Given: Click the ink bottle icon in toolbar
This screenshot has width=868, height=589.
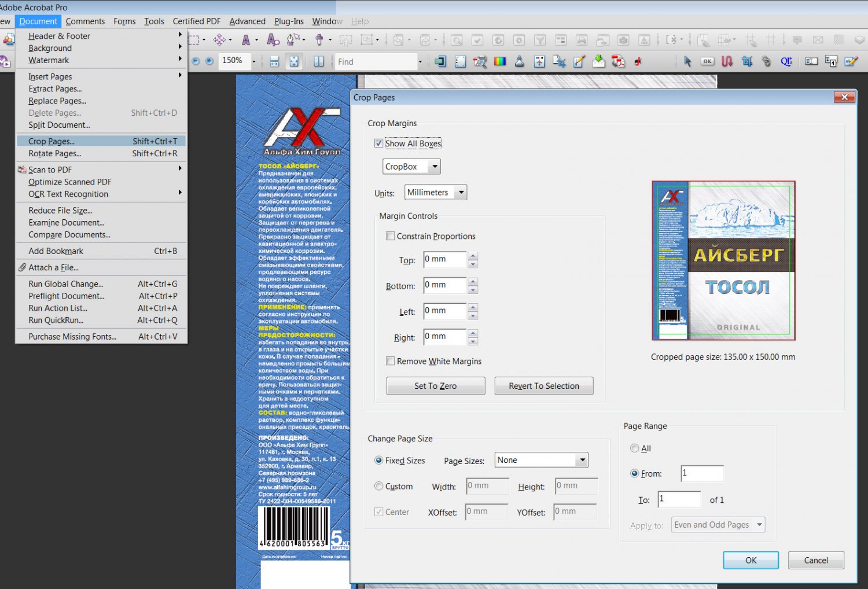Looking at the screenshot, I should 520,61.
